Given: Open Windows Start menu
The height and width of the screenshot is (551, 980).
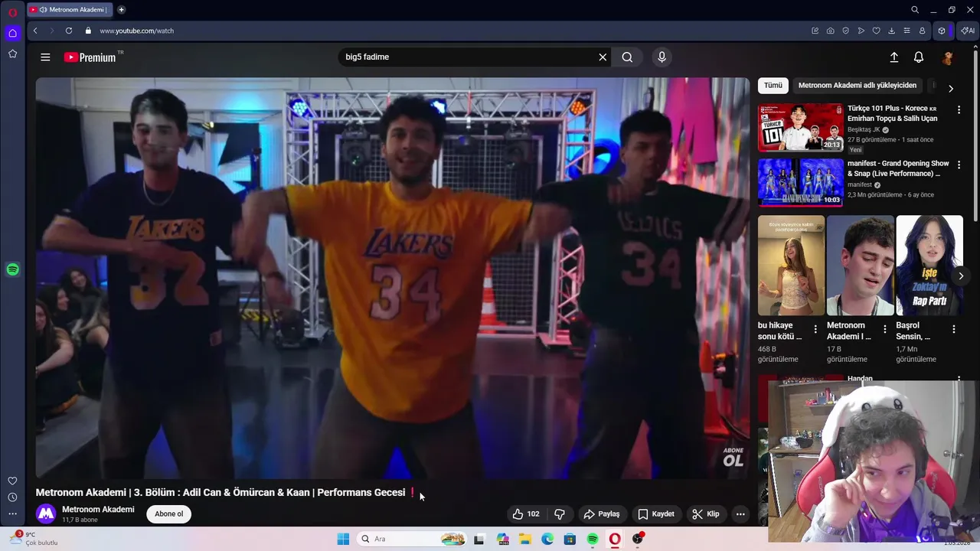Looking at the screenshot, I should (x=343, y=539).
